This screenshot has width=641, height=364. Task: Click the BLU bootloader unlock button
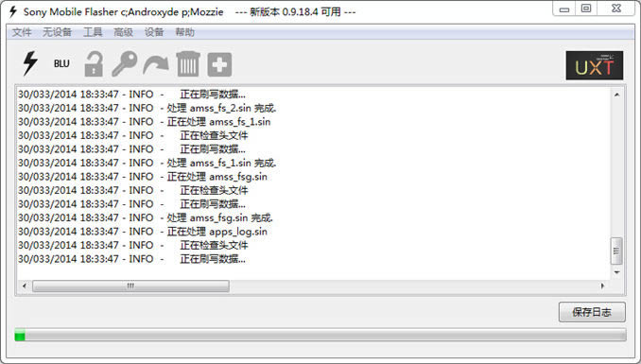click(x=61, y=63)
